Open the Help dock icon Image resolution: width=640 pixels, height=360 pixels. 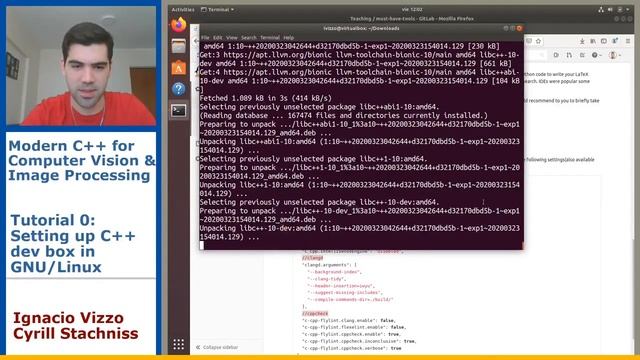tap(178, 89)
